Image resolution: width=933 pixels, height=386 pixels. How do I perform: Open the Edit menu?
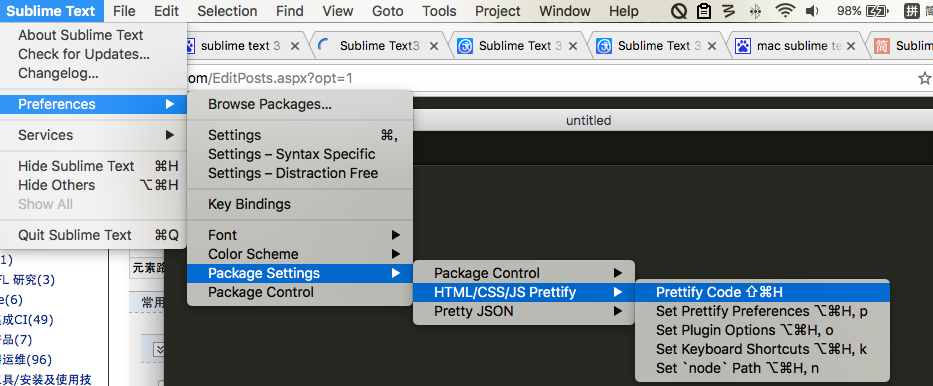point(167,11)
